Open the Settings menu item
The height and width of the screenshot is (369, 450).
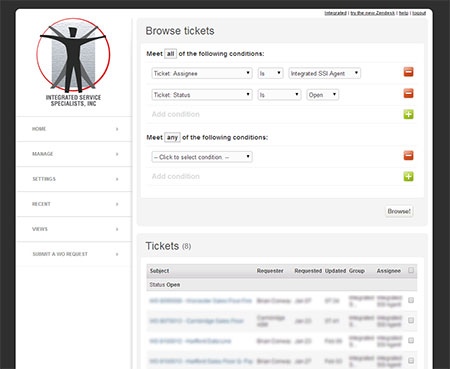74,179
